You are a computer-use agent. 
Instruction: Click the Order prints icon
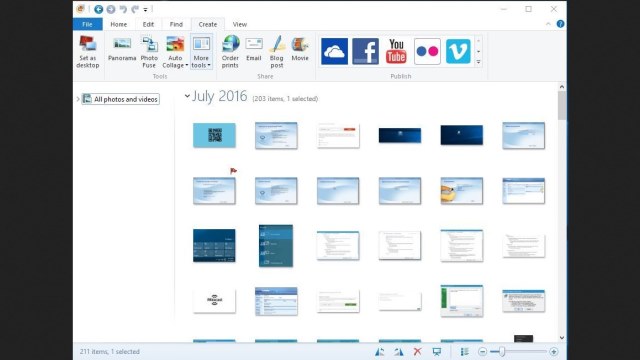230,52
